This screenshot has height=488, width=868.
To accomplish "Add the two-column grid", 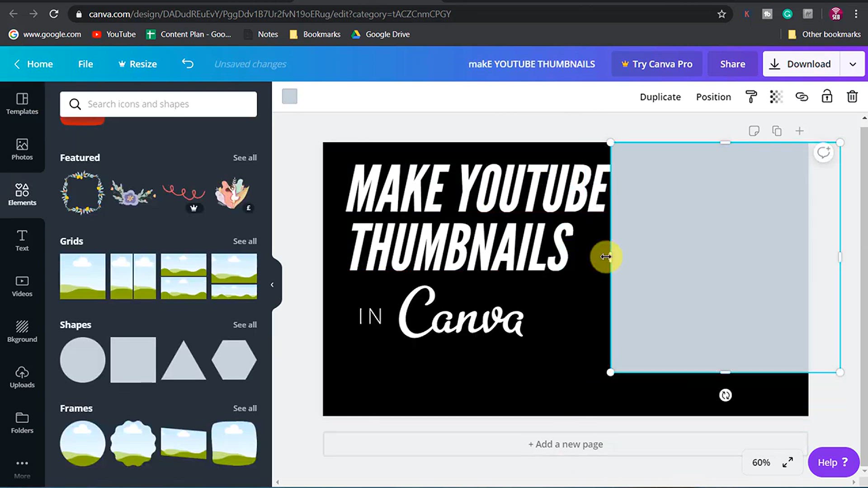I will point(133,276).
